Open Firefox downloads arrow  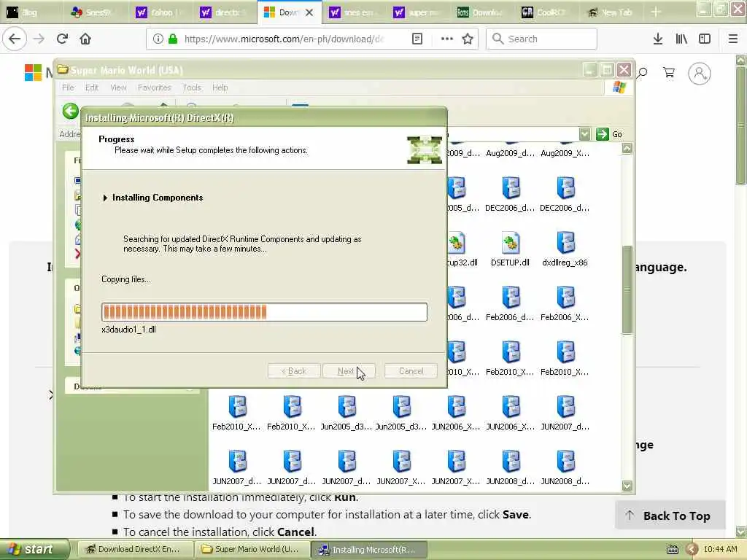[x=657, y=39]
